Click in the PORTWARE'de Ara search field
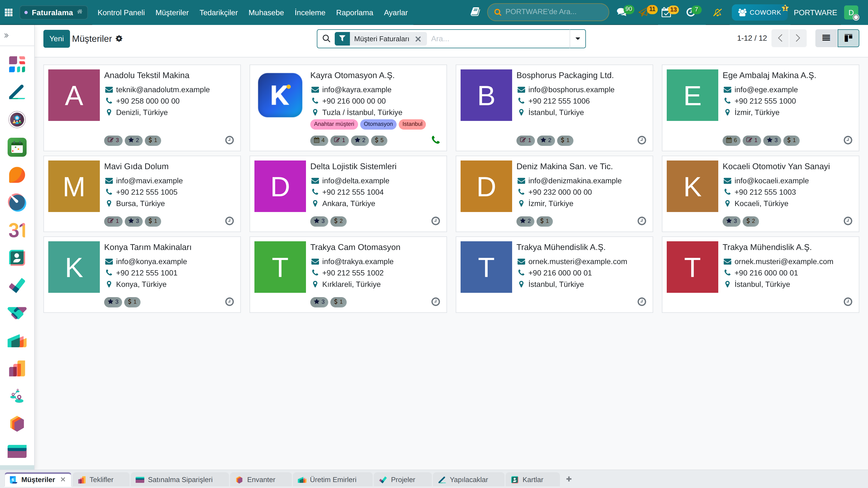868x488 pixels. 548,12
